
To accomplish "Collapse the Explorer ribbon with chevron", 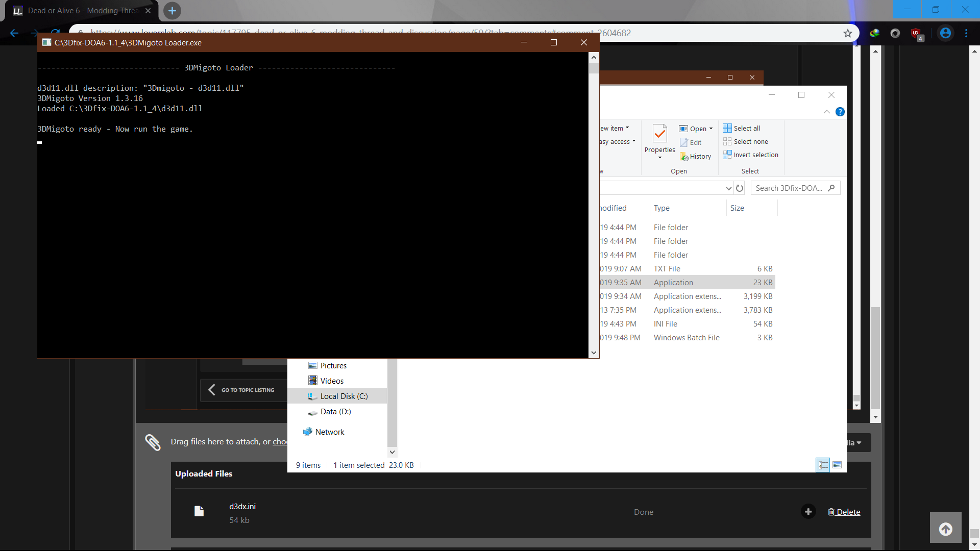I will pyautogui.click(x=826, y=112).
